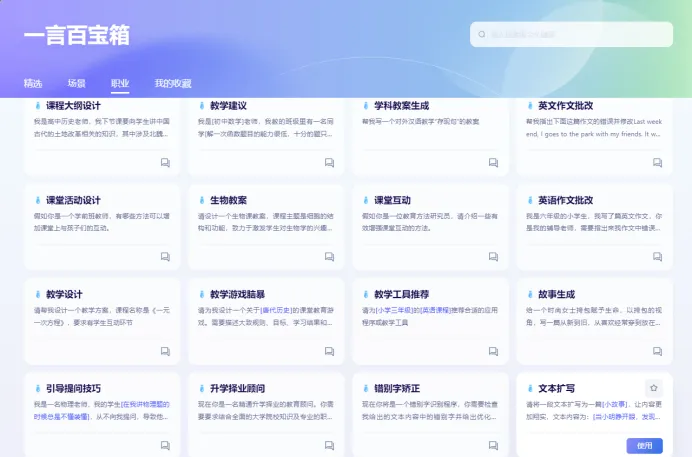This screenshot has width=692, height=458.
Task: Open chat icon on 错别字矫正 card
Action: point(493,445)
